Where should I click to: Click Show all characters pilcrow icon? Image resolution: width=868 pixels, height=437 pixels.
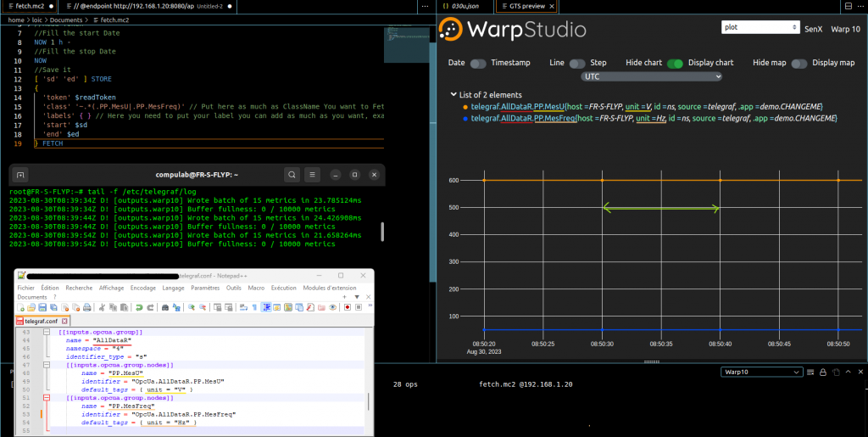pyautogui.click(x=254, y=307)
